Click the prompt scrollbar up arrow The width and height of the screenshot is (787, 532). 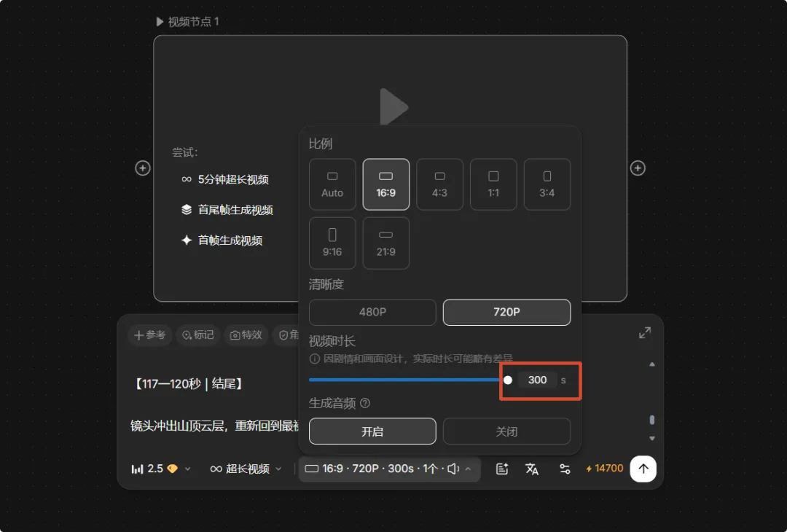pos(652,364)
